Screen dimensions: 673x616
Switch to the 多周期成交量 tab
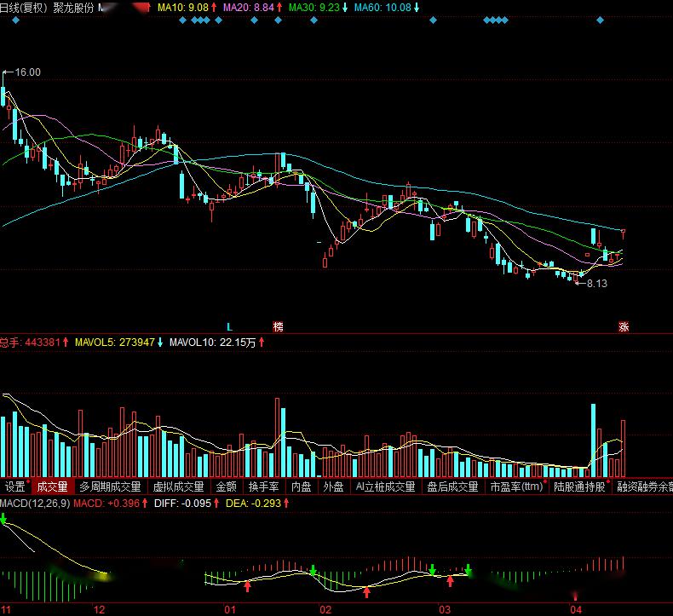[x=110, y=486]
